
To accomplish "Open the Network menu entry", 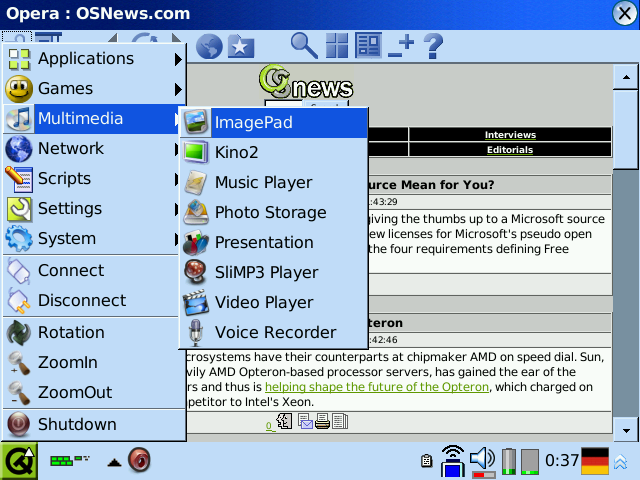I will (92, 149).
